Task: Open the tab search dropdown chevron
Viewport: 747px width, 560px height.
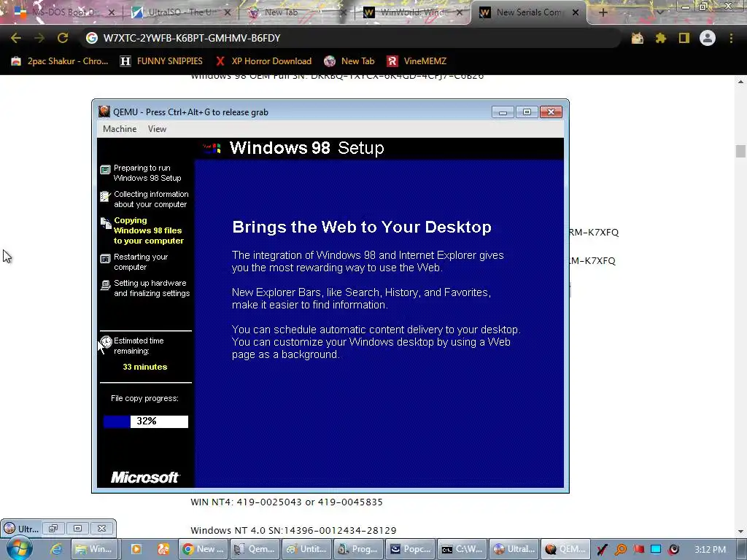Action: pyautogui.click(x=660, y=12)
